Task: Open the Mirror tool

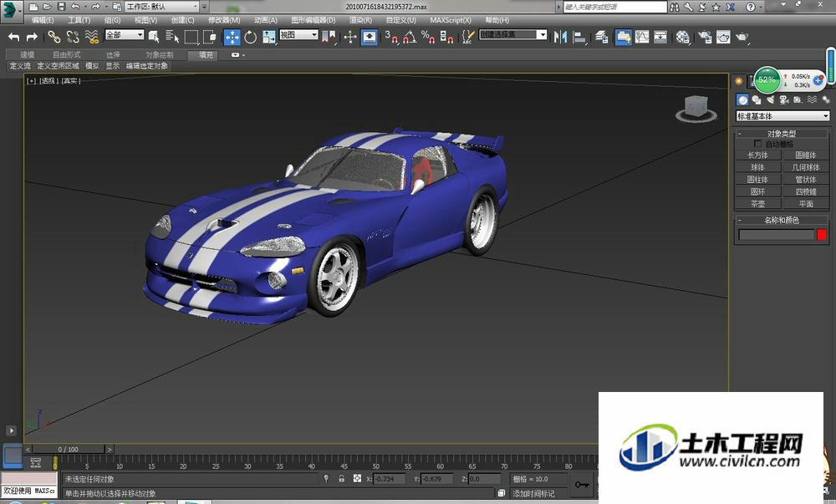Action: coord(560,37)
